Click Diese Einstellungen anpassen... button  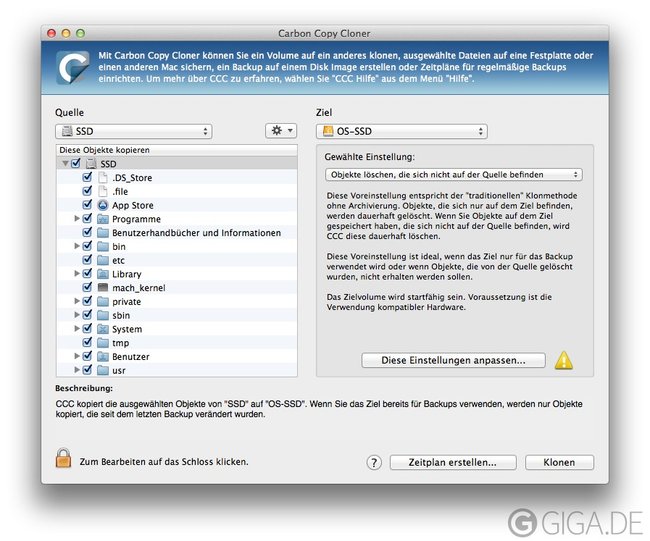[453, 360]
